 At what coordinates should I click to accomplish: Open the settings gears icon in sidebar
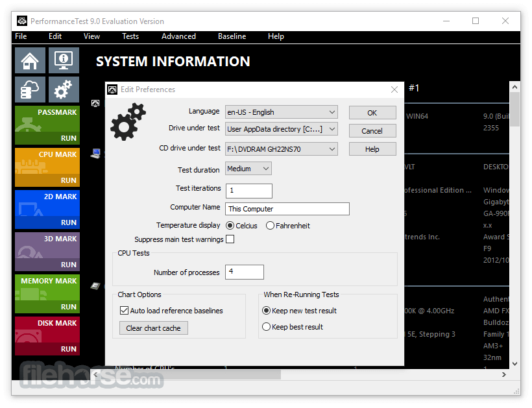click(64, 90)
